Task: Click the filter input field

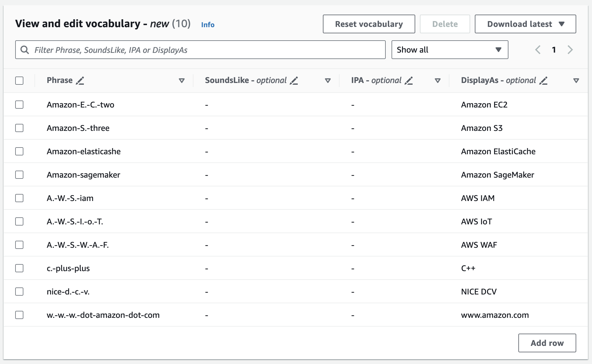Action: pos(202,50)
